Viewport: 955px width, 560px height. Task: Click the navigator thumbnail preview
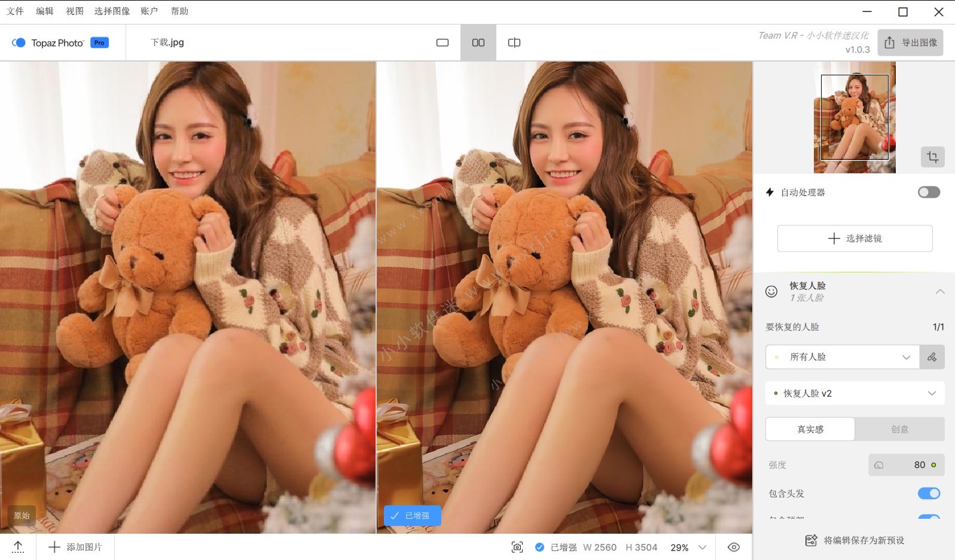tap(855, 117)
